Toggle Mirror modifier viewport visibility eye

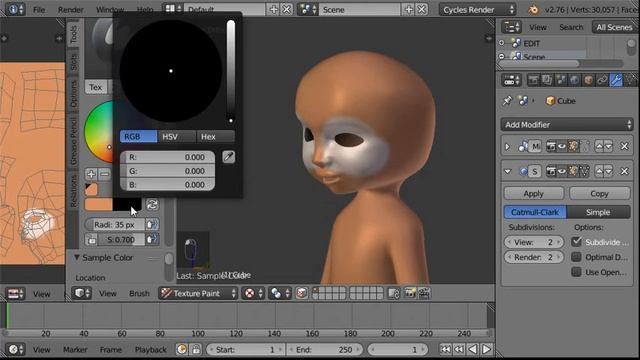(x=562, y=146)
